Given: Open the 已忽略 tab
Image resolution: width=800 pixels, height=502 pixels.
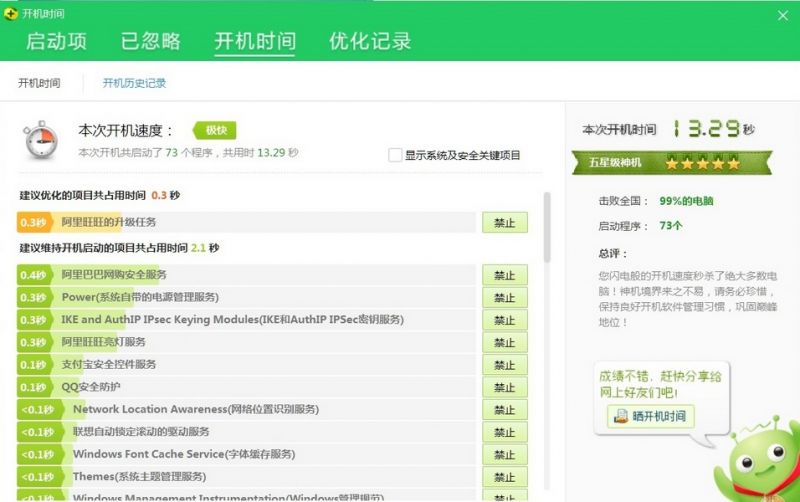Looking at the screenshot, I should 151,41.
